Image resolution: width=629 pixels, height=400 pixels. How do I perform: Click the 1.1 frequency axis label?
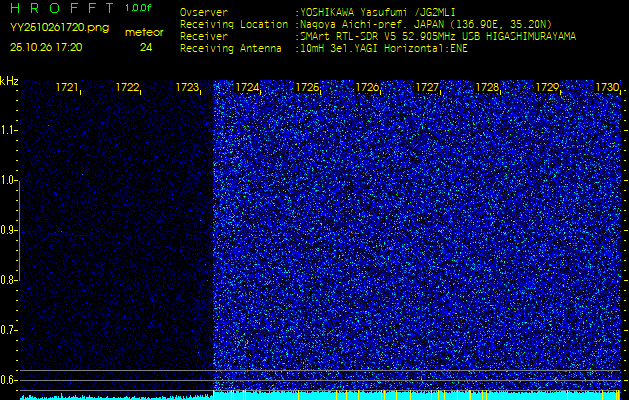[x=7, y=130]
